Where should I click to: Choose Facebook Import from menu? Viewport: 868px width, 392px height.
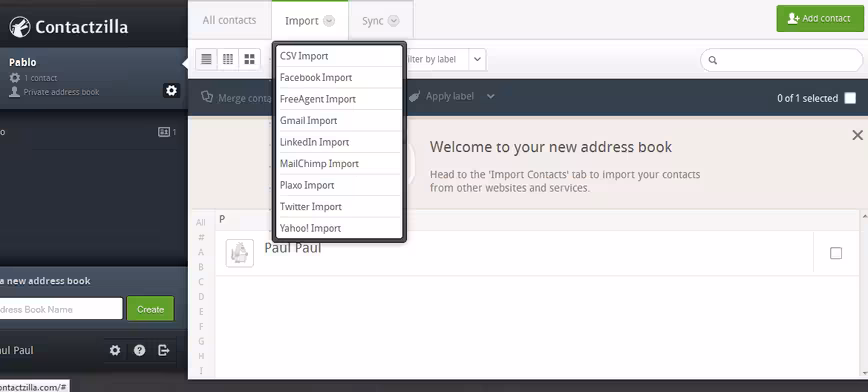coord(339,78)
